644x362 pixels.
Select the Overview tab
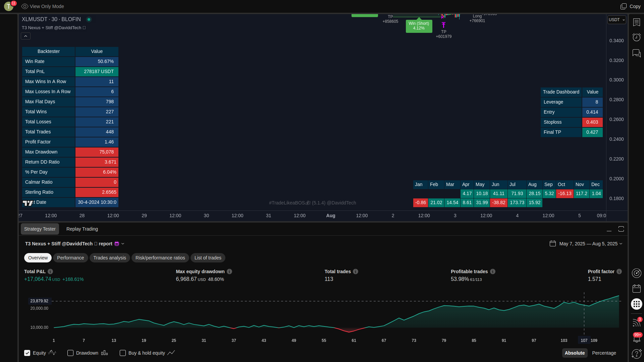tap(38, 258)
